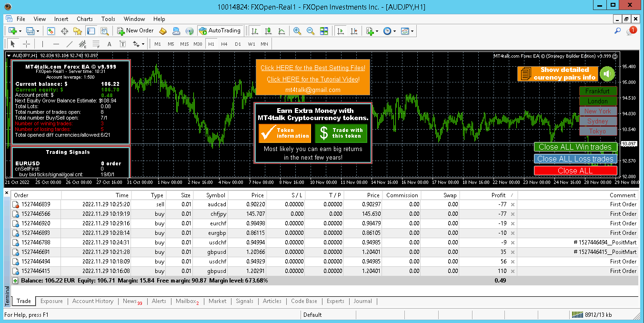Click Show detailed currency pairs info
The height and width of the screenshot is (323, 644).
tap(558, 74)
